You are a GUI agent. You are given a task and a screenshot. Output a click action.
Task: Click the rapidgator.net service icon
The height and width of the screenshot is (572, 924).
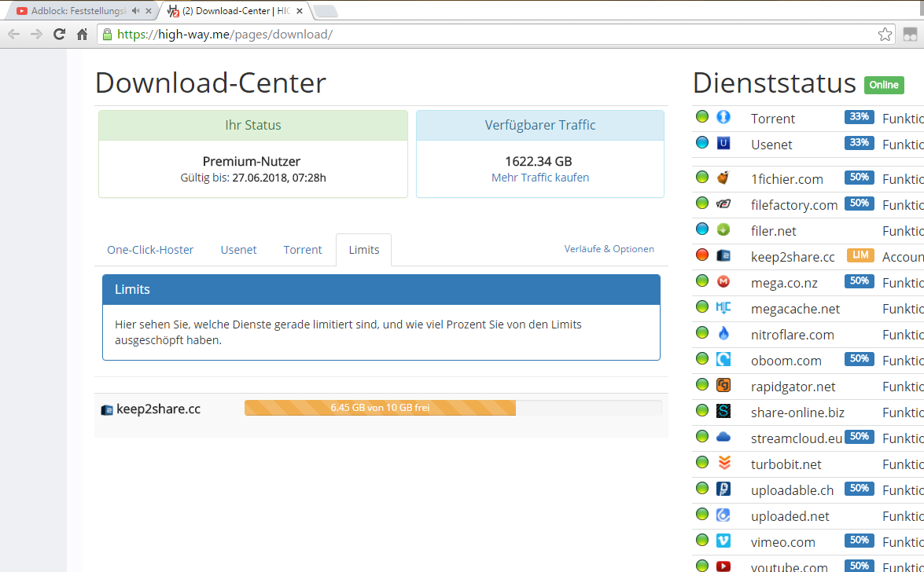point(723,385)
